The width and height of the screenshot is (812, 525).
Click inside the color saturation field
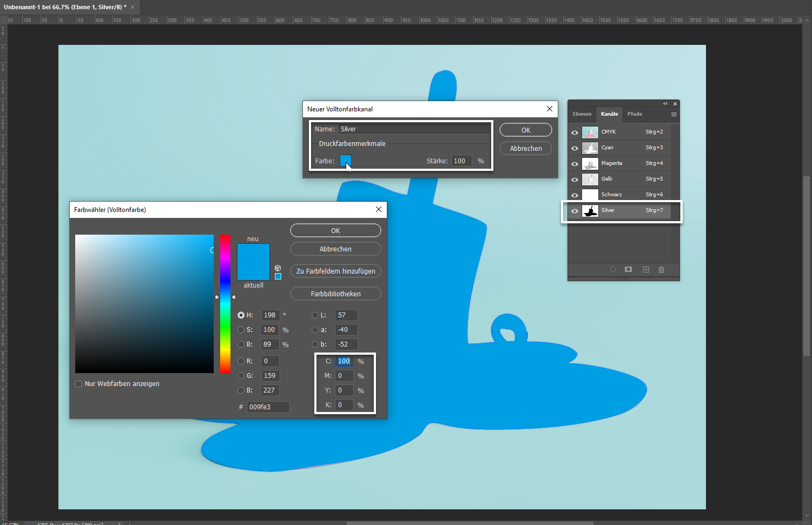click(x=144, y=304)
